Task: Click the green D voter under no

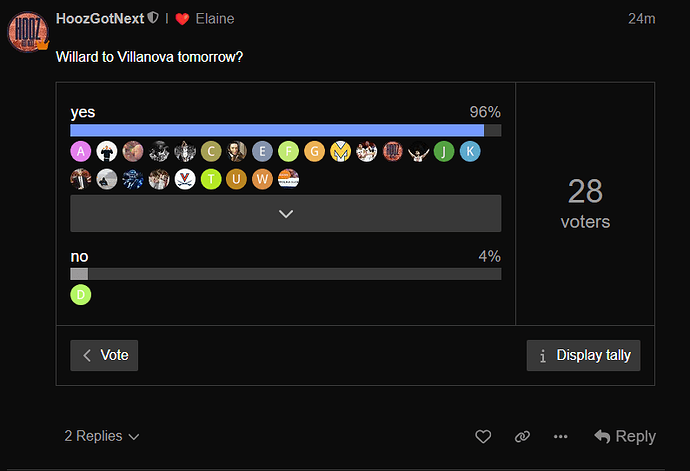Action: pyautogui.click(x=81, y=295)
